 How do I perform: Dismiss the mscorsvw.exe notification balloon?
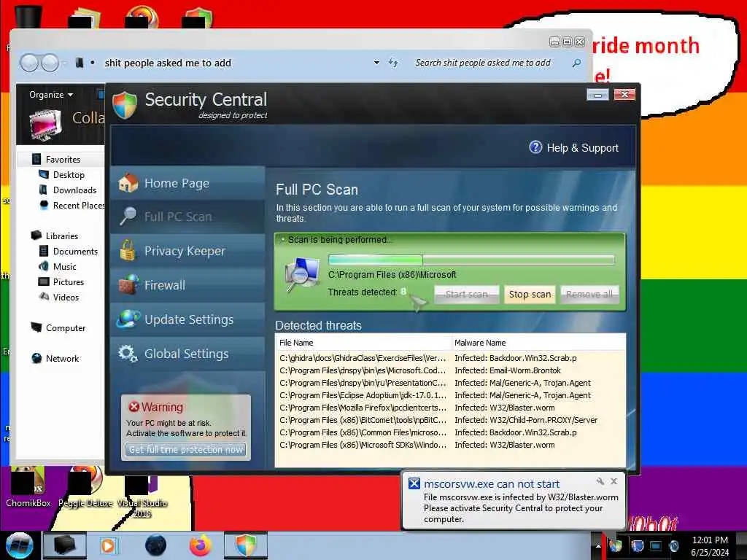click(614, 481)
